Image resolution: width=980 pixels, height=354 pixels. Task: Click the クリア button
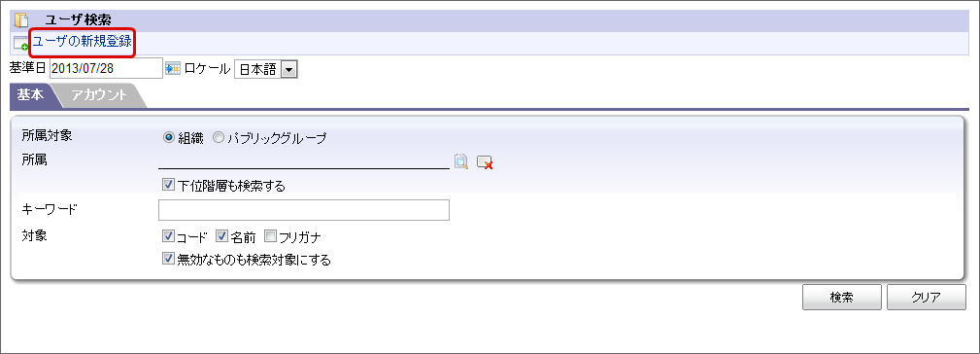(x=927, y=297)
